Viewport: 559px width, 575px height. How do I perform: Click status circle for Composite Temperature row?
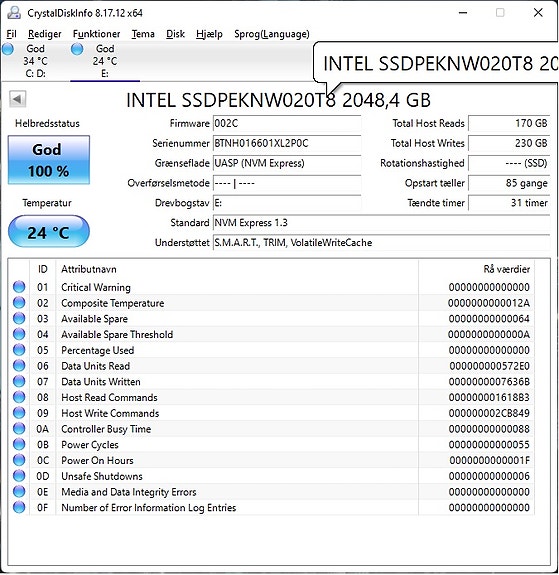click(x=19, y=303)
